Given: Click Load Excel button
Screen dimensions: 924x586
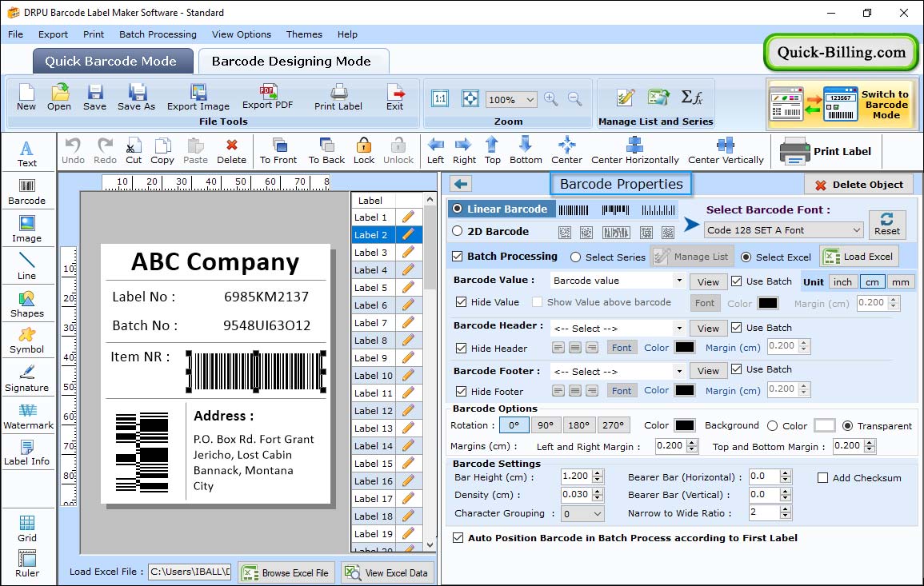Looking at the screenshot, I should pos(859,257).
